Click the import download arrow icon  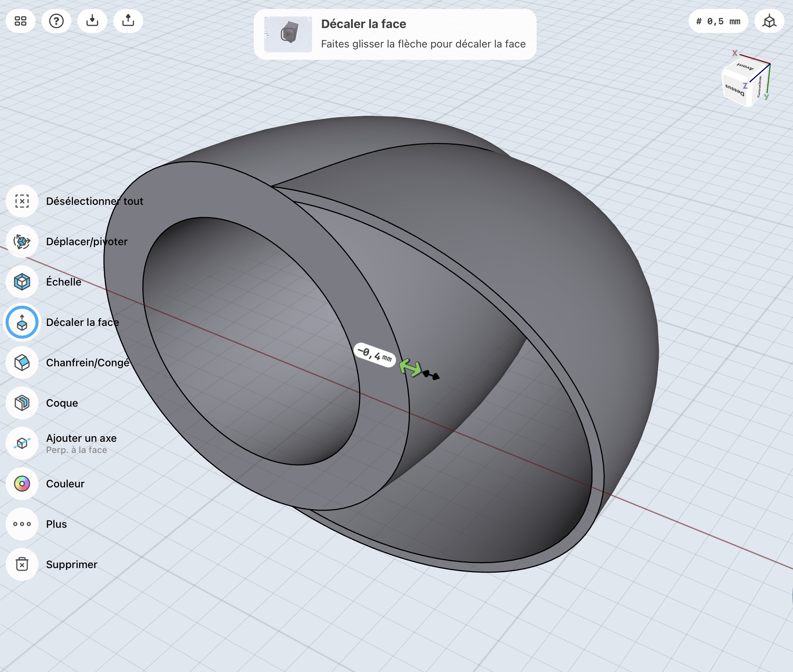[x=92, y=21]
